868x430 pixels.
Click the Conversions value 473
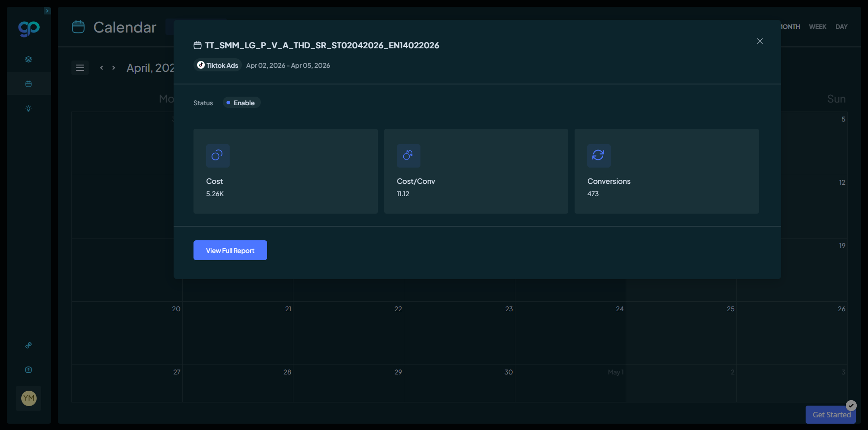pyautogui.click(x=593, y=194)
